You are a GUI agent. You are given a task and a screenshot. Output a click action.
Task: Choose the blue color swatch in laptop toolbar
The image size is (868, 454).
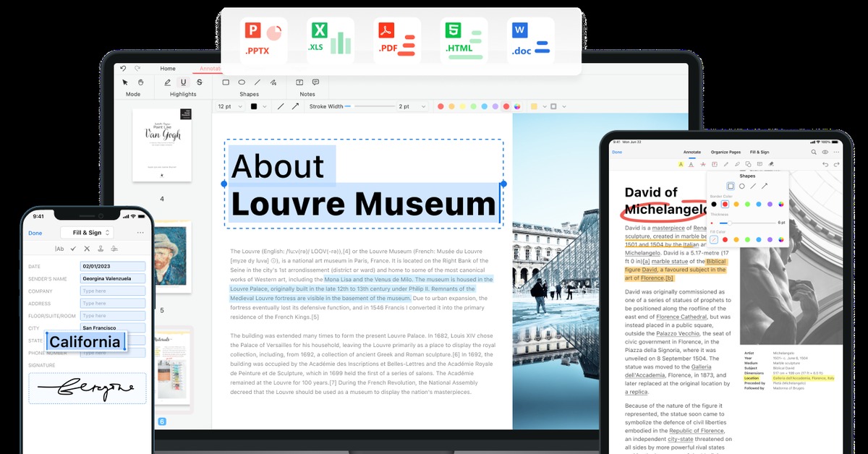coord(484,106)
